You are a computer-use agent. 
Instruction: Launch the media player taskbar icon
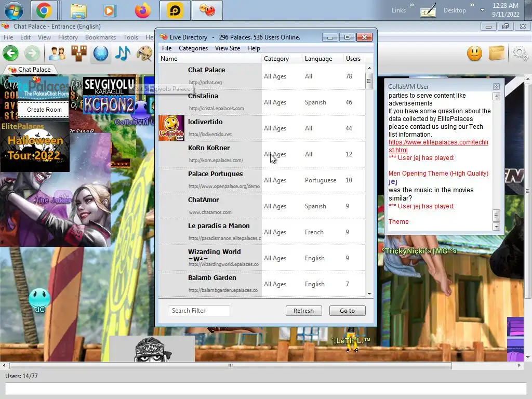[x=109, y=11]
